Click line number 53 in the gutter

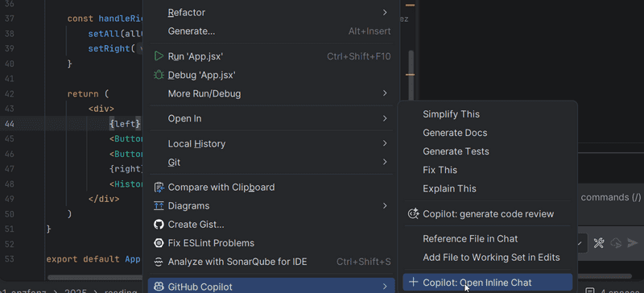[x=10, y=259]
